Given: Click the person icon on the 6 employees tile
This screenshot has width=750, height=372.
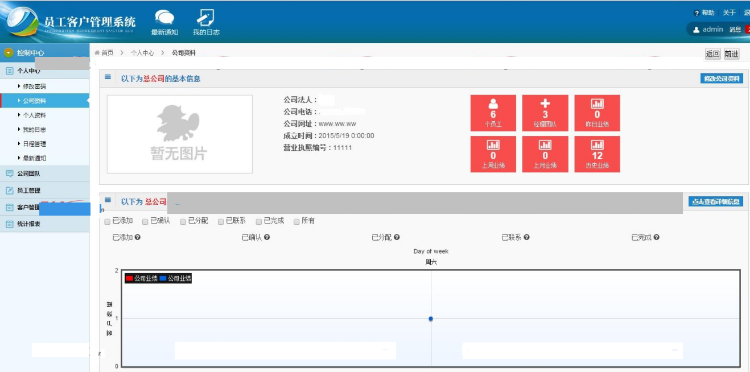Looking at the screenshot, I should [x=493, y=104].
